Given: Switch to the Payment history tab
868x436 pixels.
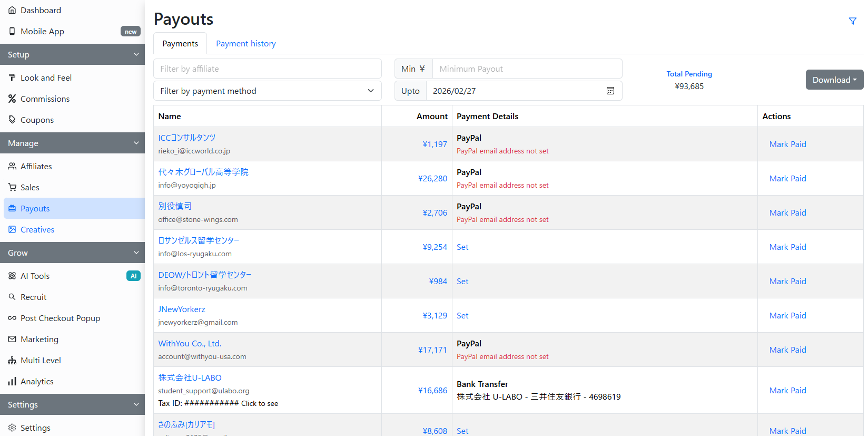Looking at the screenshot, I should (245, 44).
